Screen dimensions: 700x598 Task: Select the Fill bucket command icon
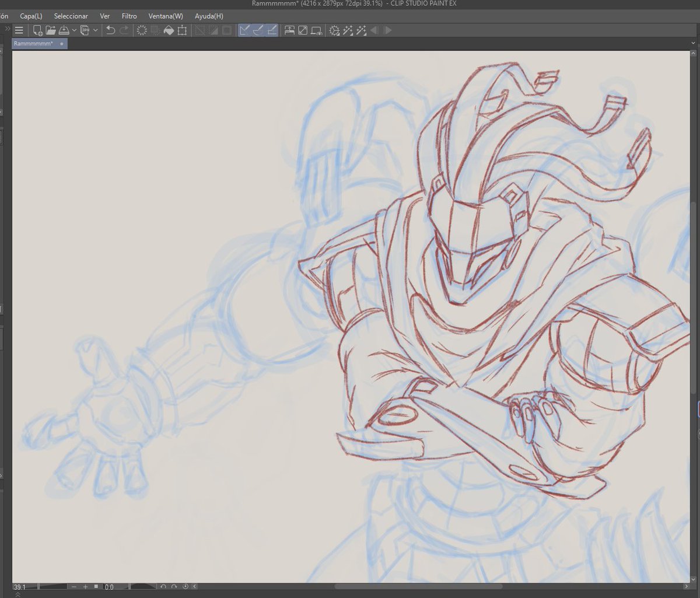[x=169, y=30]
